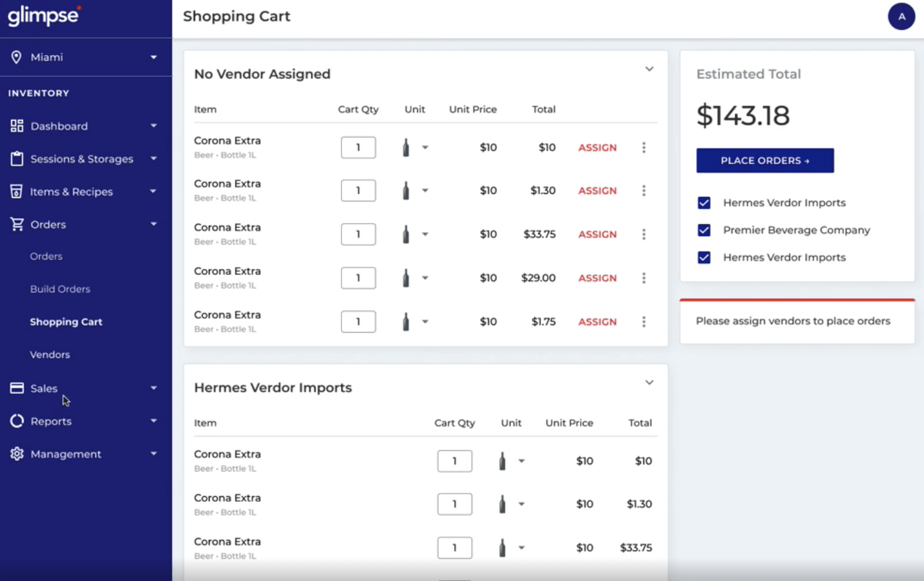This screenshot has width=924, height=581.
Task: Open unit dropdown in Hermes $1.30 row
Action: pyautogui.click(x=522, y=504)
